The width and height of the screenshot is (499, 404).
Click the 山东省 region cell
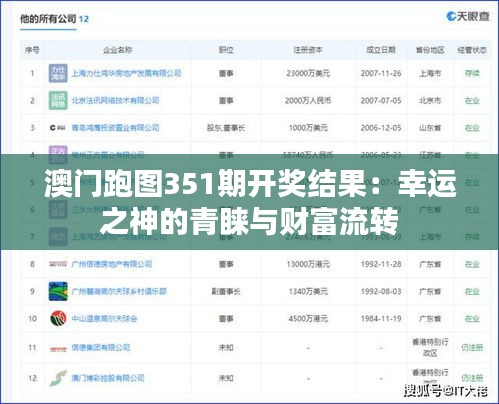[430, 128]
